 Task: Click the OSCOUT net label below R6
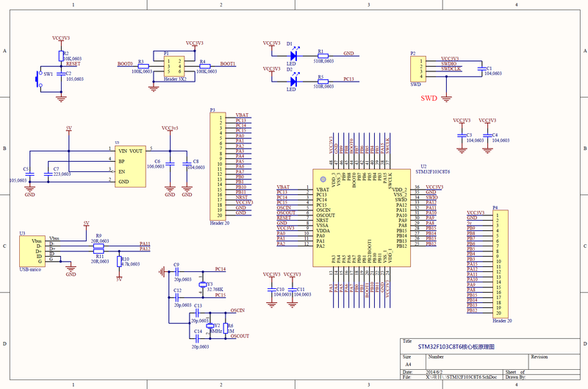[x=240, y=336]
